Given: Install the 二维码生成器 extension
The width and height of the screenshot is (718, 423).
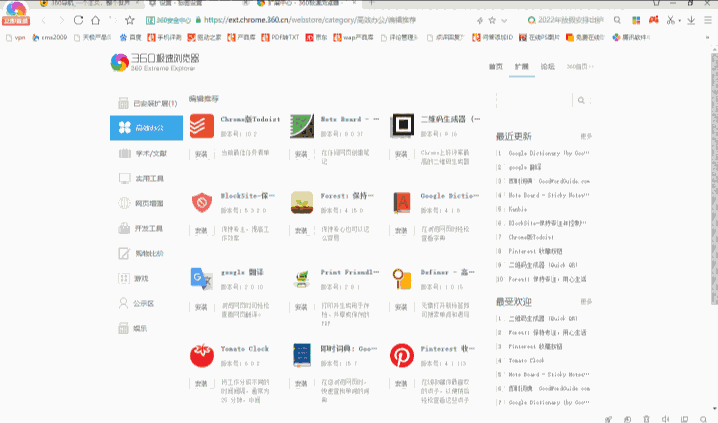Looking at the screenshot, I should 401,154.
